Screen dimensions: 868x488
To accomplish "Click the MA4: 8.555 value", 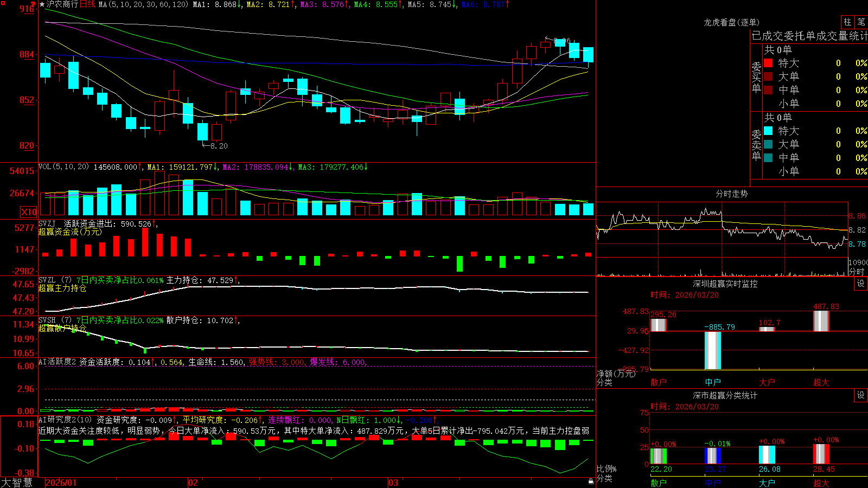I will [x=378, y=4].
